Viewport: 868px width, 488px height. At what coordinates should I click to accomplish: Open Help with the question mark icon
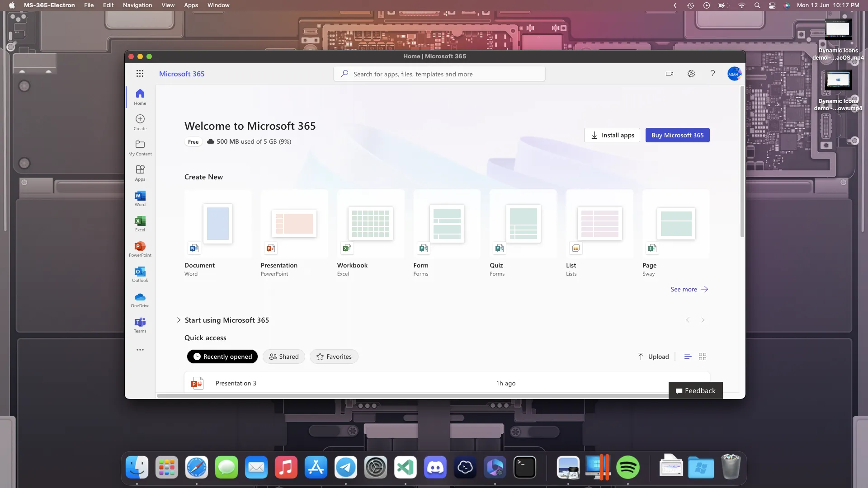point(712,73)
